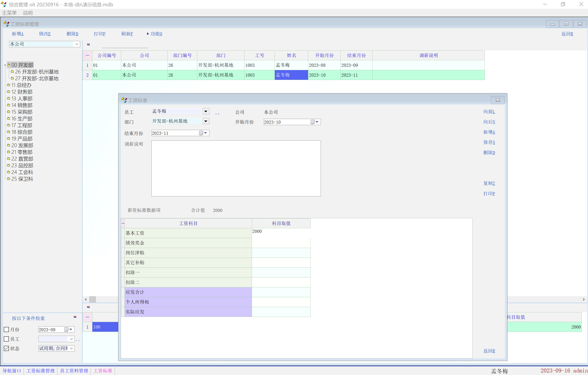Expand the 部门 dropdown showing 开发部-杭州基地
The width and height of the screenshot is (588, 375).
point(206,121)
